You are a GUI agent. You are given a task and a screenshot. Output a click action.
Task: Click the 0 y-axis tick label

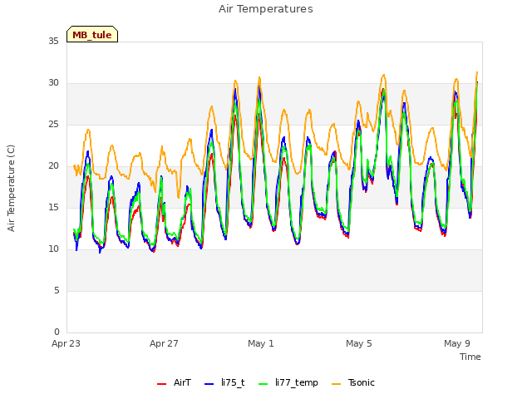coord(57,332)
